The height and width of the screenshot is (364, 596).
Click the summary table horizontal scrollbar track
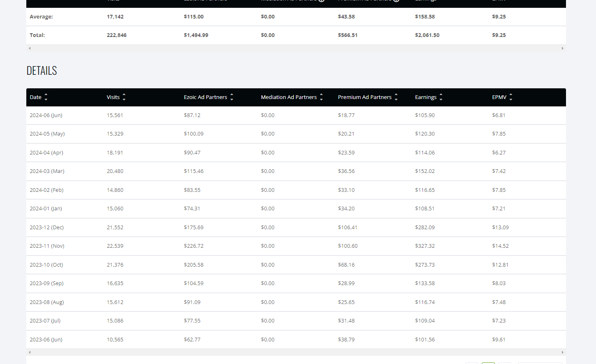point(296,48)
